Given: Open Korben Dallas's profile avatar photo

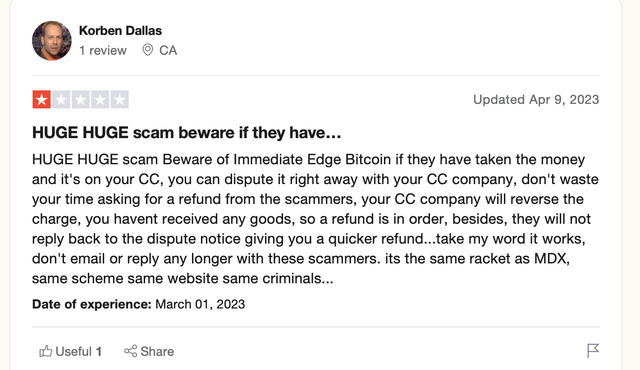Looking at the screenshot, I should [52, 41].
